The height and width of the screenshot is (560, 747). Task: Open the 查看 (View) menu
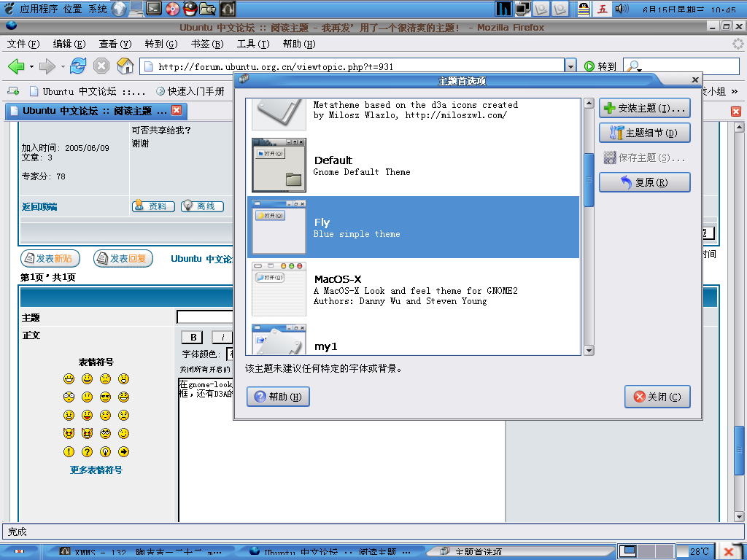115,44
